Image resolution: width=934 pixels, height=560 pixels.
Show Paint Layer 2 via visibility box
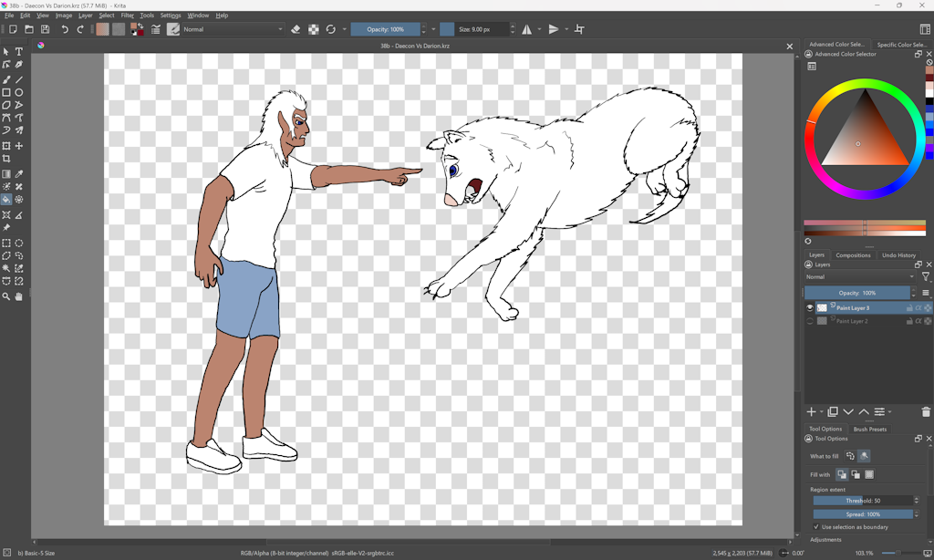pos(810,321)
